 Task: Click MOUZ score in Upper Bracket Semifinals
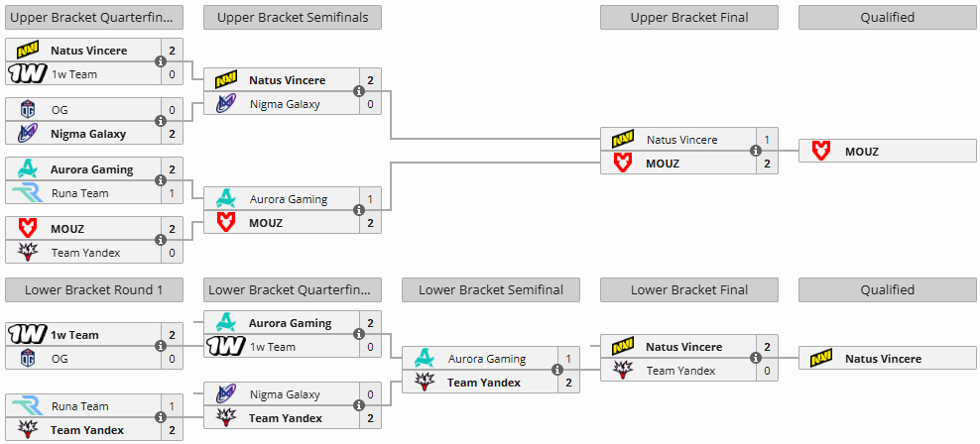point(370,223)
